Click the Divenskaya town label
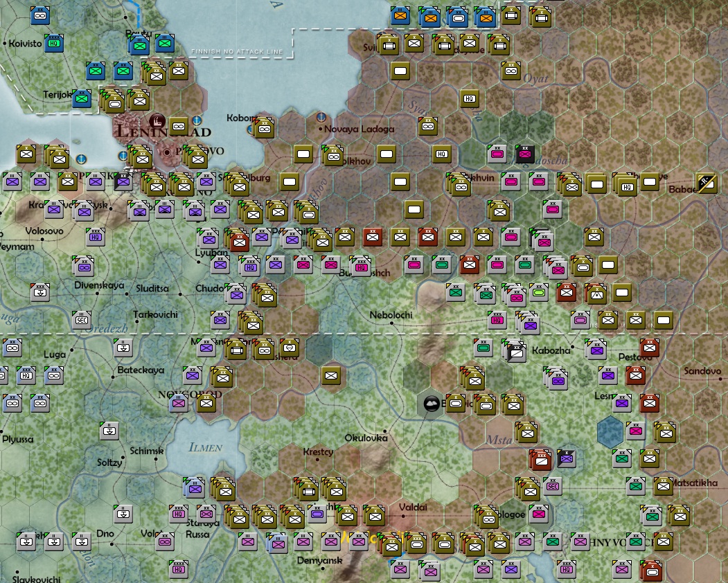This screenshot has width=728, height=583. [99, 285]
